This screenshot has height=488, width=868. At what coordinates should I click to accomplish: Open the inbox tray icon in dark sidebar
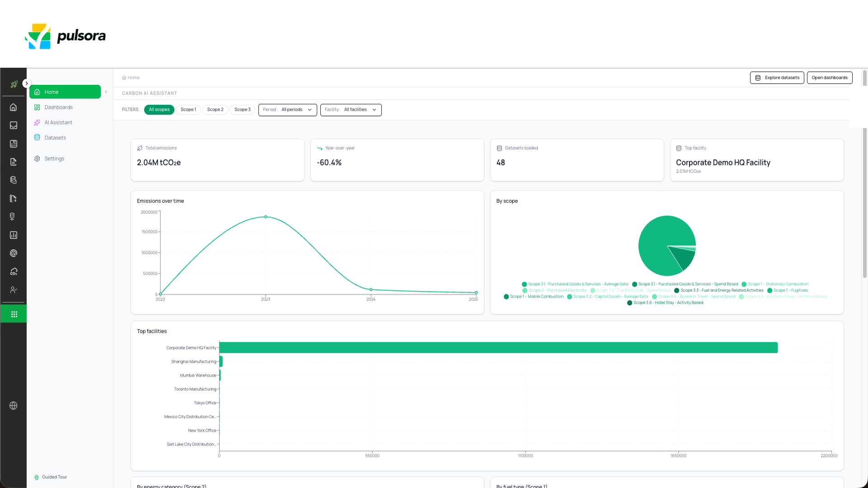(x=14, y=125)
